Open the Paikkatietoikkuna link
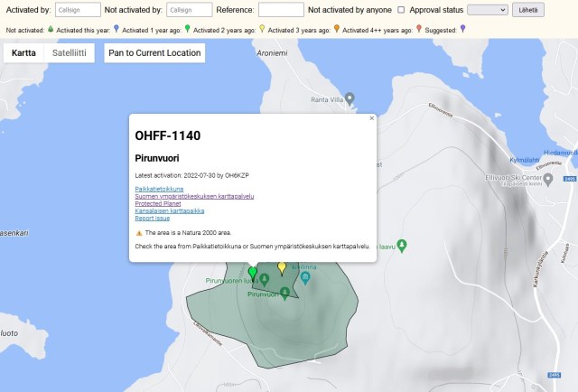This screenshot has width=578, height=392. [158, 189]
